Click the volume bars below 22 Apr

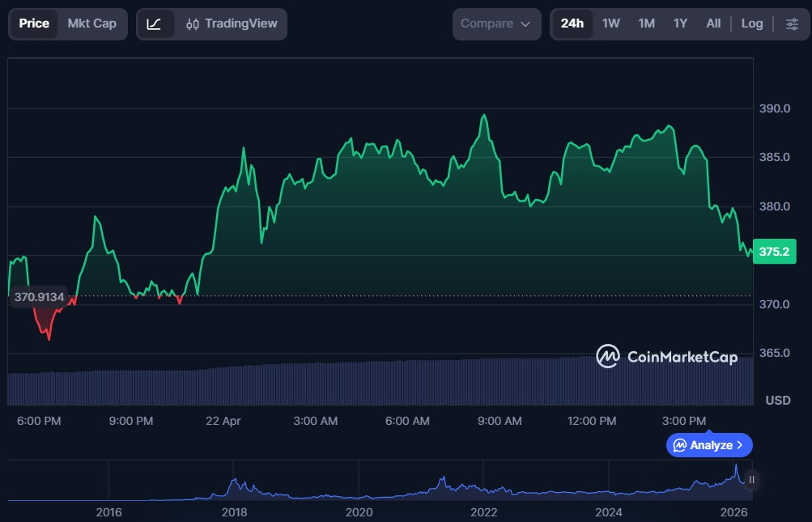tap(223, 385)
